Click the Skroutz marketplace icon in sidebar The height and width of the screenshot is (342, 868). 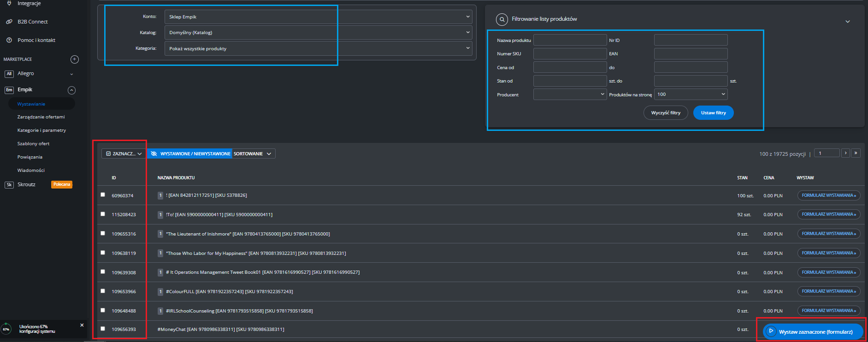9,184
